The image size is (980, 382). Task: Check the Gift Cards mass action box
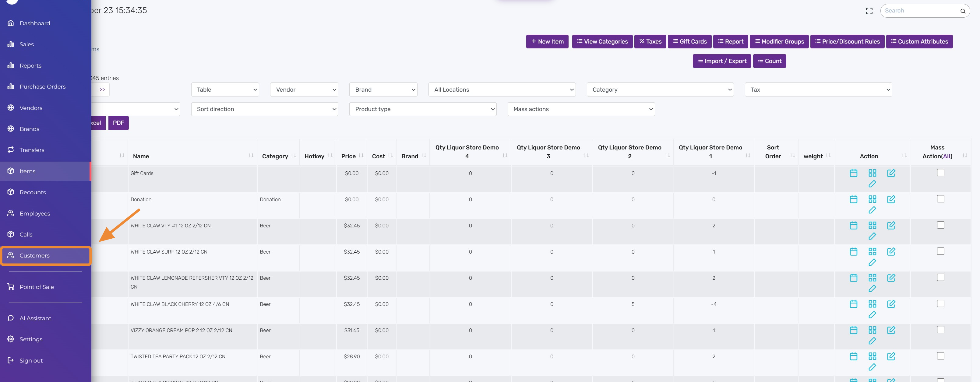940,173
